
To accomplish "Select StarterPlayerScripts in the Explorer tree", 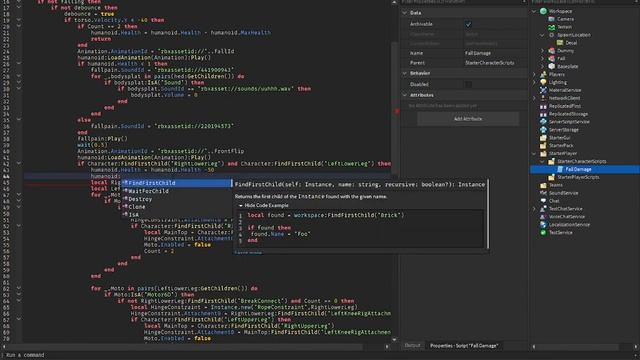I will click(x=578, y=177).
